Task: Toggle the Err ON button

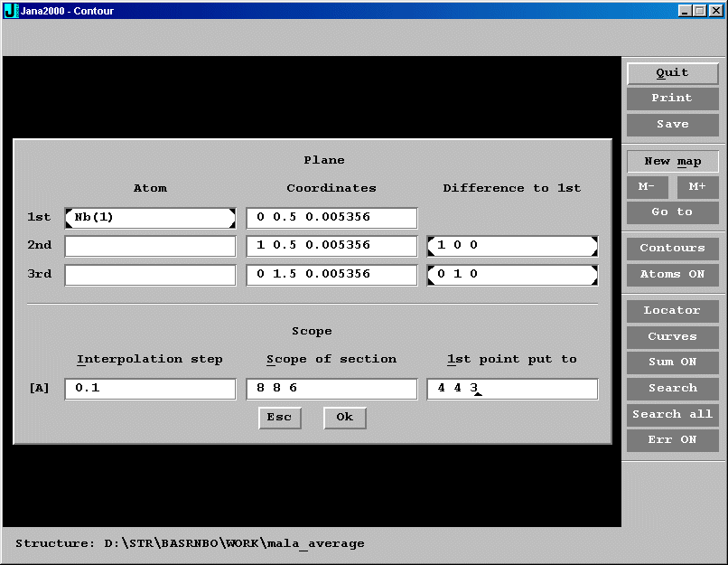Action: 672,440
